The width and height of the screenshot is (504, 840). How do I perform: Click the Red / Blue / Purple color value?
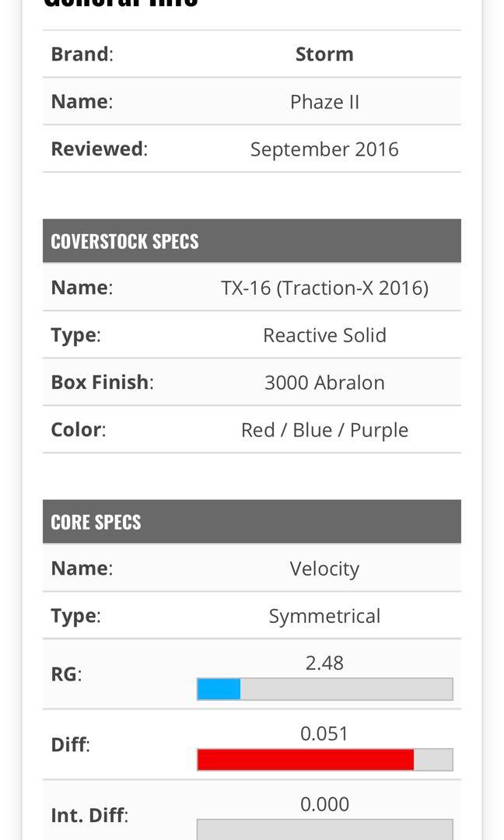tap(324, 430)
